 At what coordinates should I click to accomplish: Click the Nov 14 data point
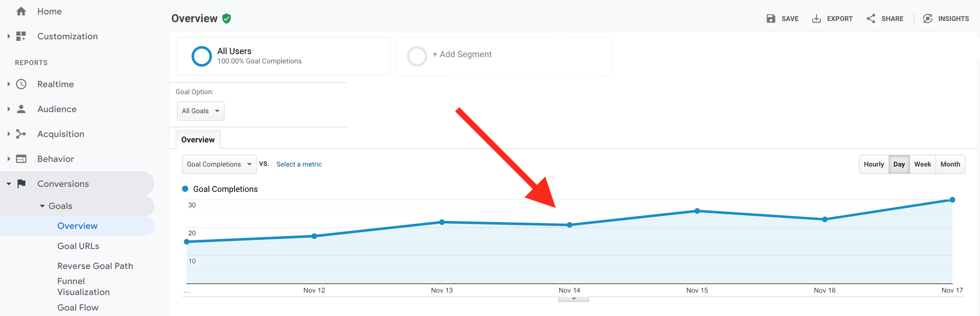[569, 225]
